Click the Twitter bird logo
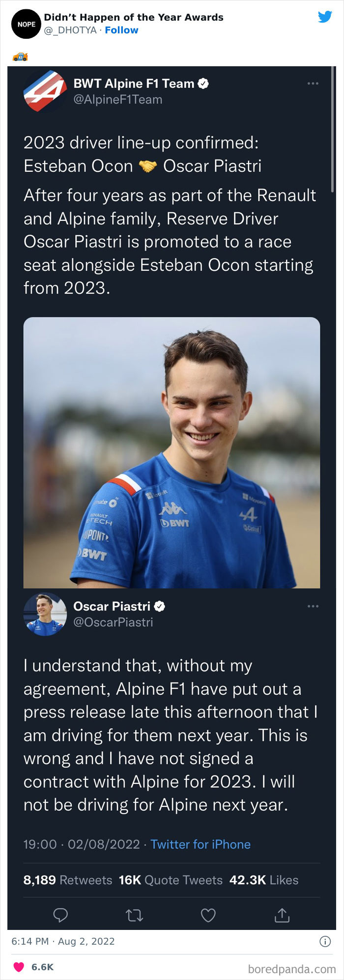 (x=325, y=17)
